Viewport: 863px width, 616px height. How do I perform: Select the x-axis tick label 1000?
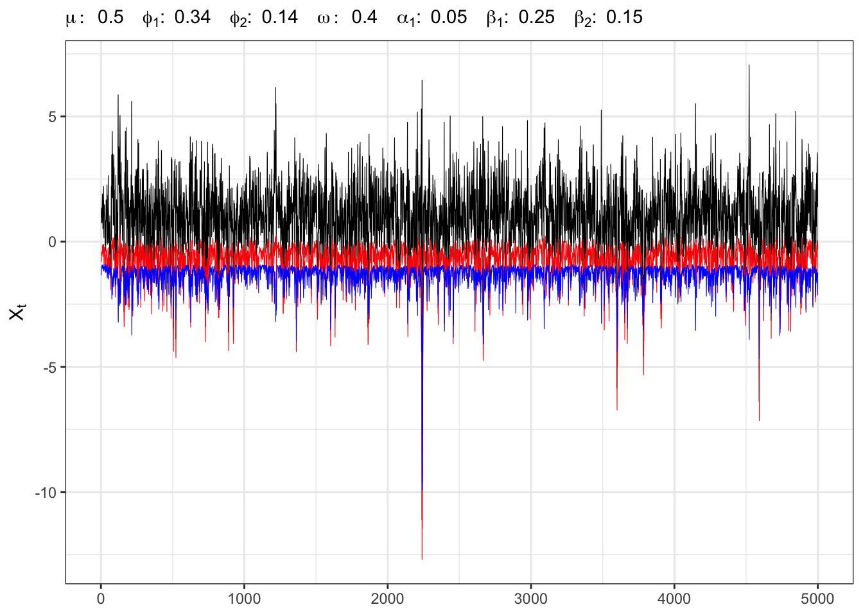coord(244,599)
